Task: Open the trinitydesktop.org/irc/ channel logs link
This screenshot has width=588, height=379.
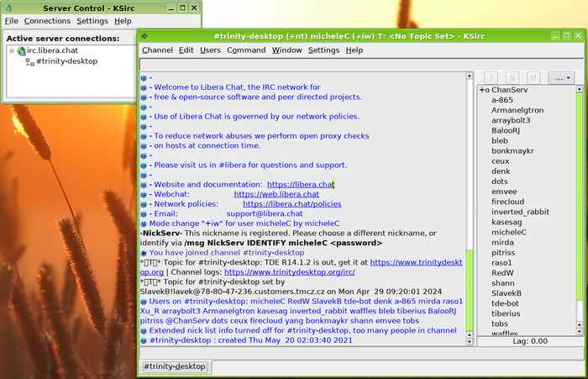Action: point(290,272)
